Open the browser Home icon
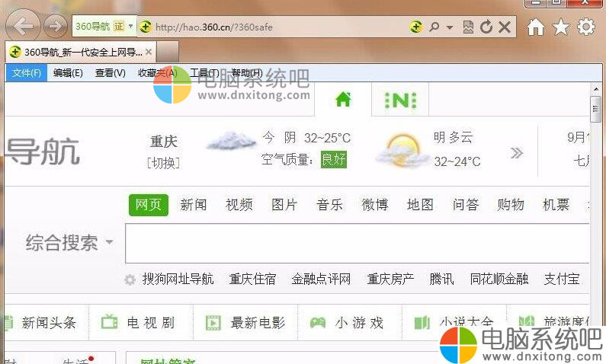This screenshot has height=364, width=606. click(536, 27)
